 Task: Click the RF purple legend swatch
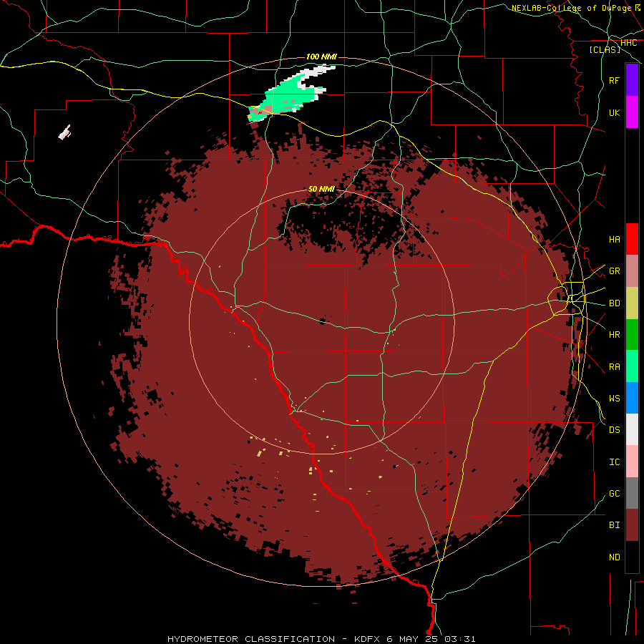(x=632, y=80)
